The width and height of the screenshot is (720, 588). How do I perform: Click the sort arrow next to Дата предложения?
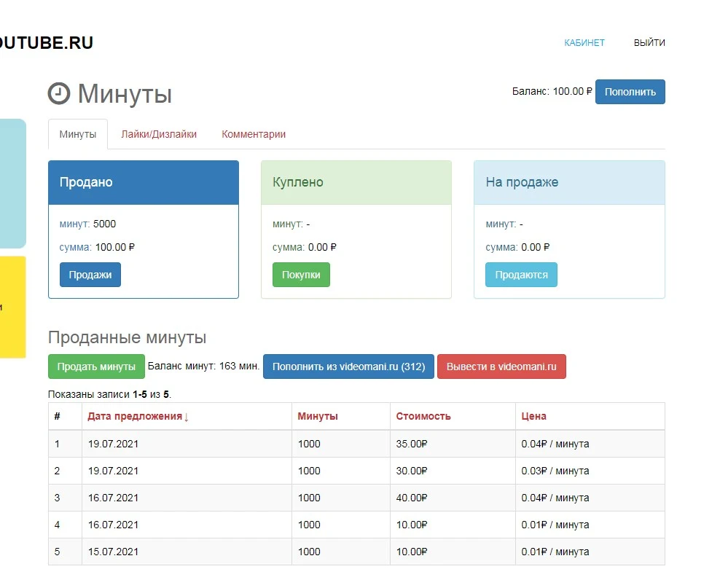click(x=187, y=418)
